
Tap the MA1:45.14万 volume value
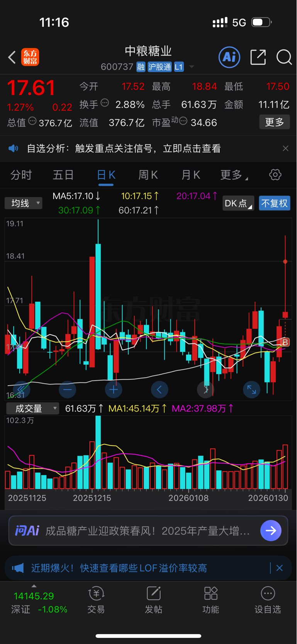(x=138, y=408)
